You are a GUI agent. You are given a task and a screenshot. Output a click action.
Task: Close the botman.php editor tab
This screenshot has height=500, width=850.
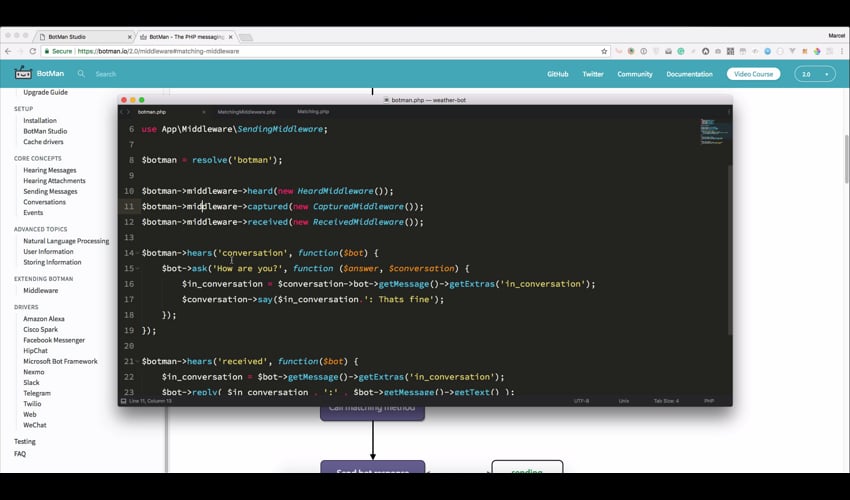204,112
